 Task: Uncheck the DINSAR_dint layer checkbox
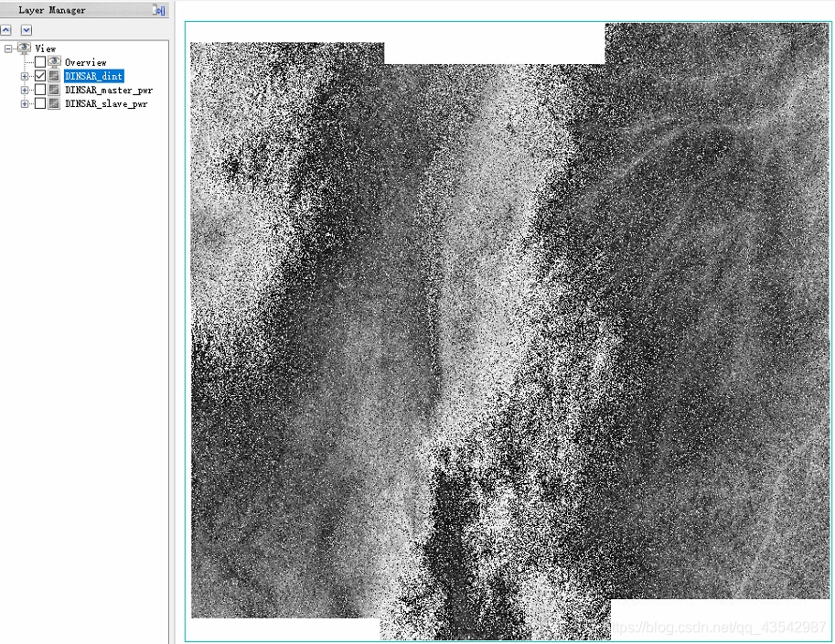(40, 76)
